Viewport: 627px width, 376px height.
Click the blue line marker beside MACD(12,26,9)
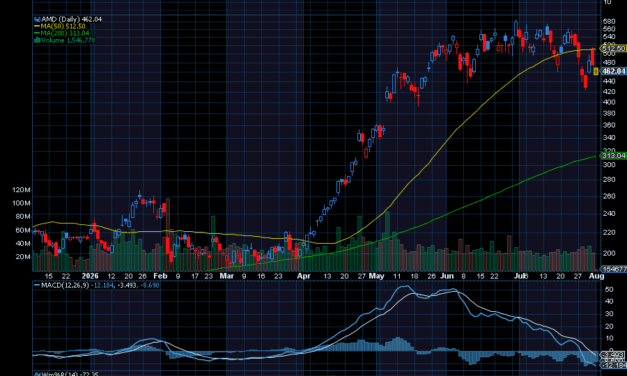[x=37, y=286]
